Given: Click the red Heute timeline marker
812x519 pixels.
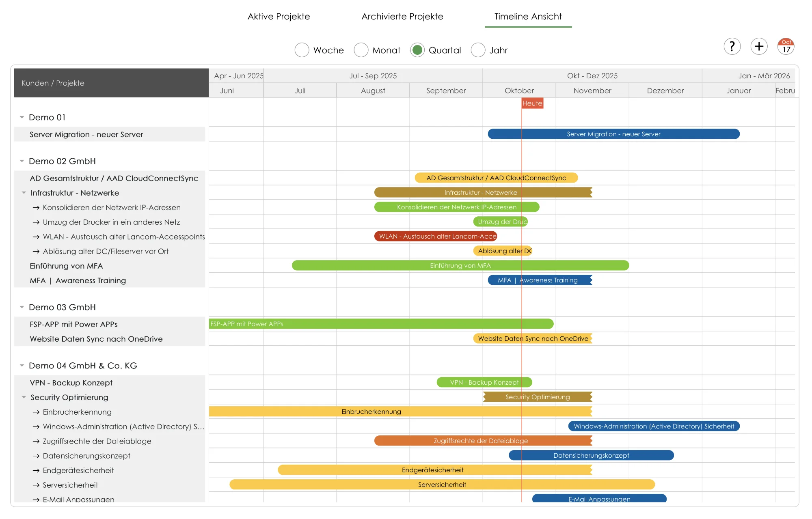Looking at the screenshot, I should 532,103.
